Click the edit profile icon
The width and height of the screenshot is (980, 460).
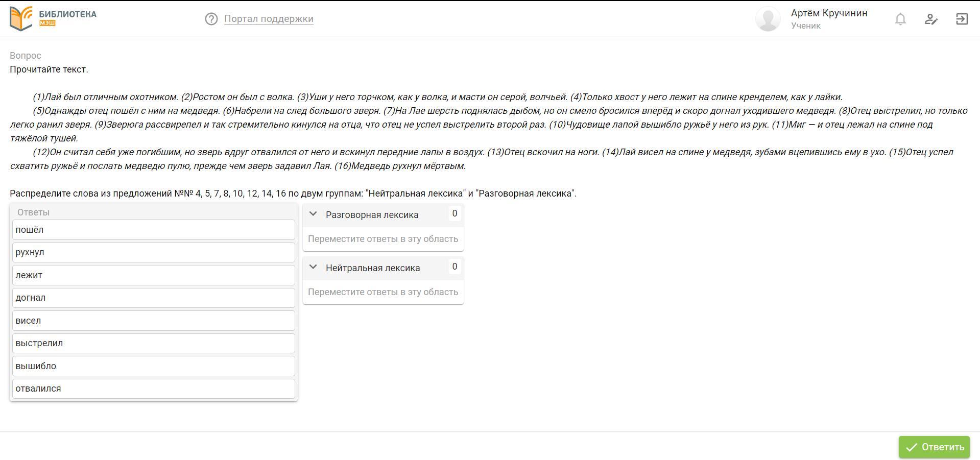931,19
